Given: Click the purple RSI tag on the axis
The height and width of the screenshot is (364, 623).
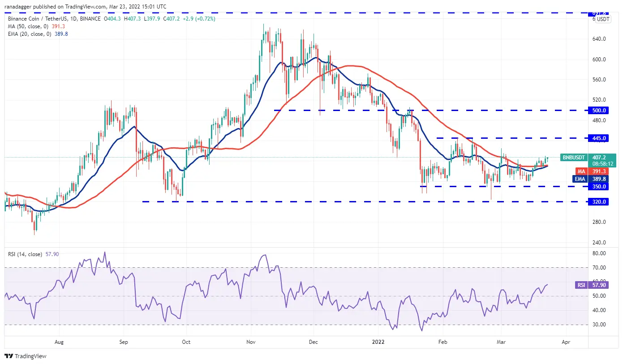Looking at the screenshot, I should [x=581, y=284].
